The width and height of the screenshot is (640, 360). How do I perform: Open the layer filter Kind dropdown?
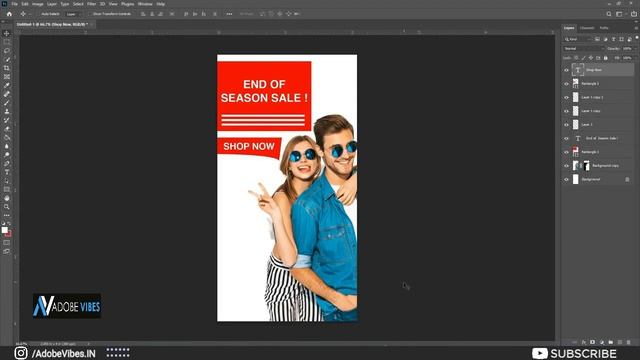[x=577, y=39]
